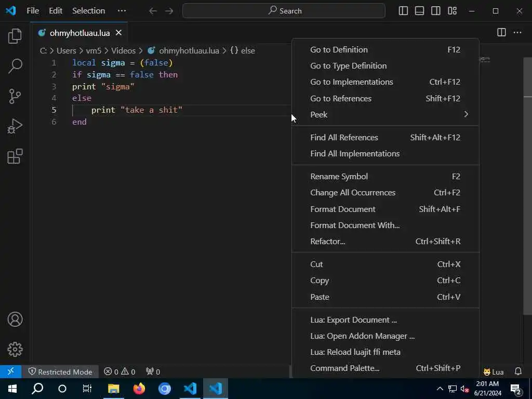Open the Customize Layout icon
Image resolution: width=532 pixels, height=399 pixels.
click(453, 11)
